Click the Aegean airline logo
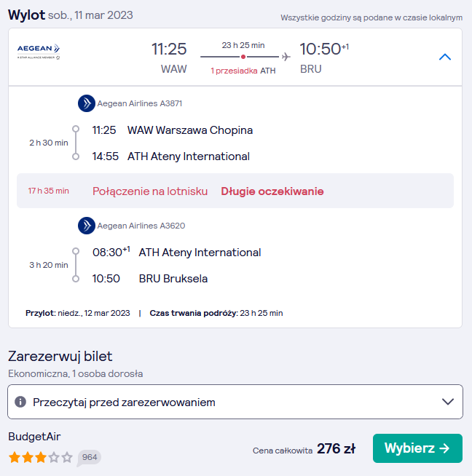 tap(39, 52)
